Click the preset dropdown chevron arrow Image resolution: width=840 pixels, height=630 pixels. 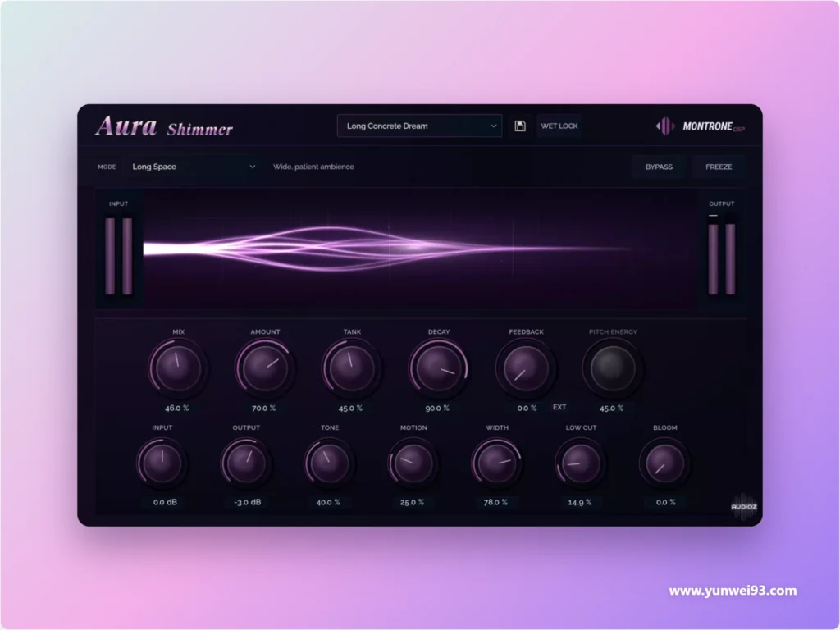[x=493, y=126]
